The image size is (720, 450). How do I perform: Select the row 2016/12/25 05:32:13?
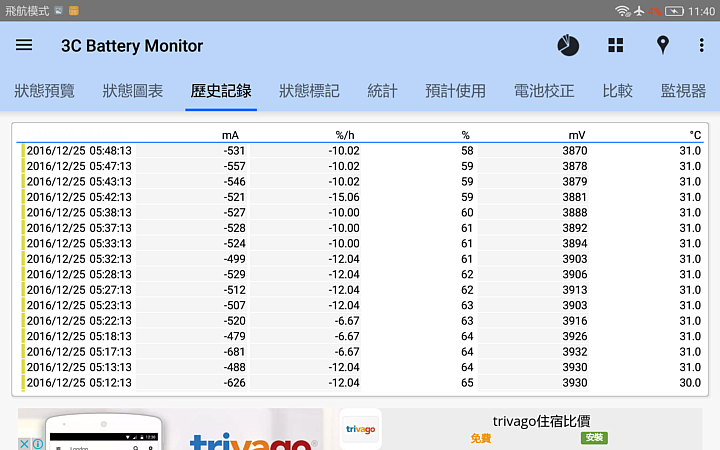pyautogui.click(x=362, y=259)
